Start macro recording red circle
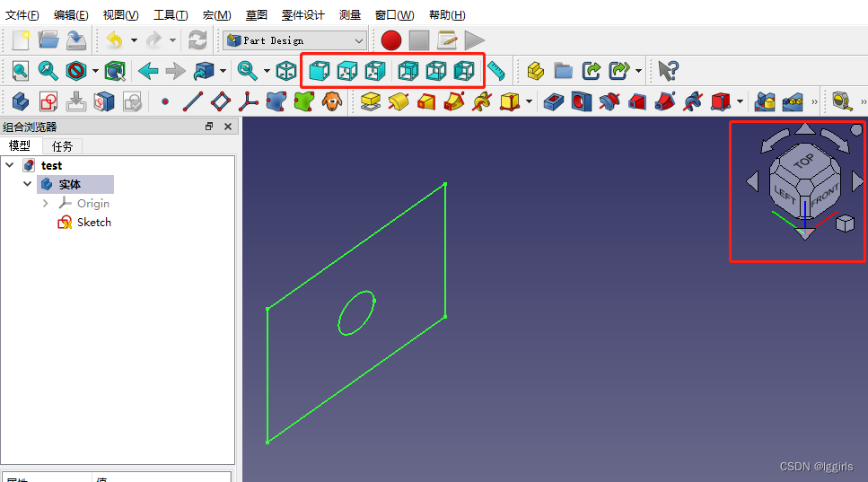This screenshot has width=868, height=482. [x=391, y=40]
